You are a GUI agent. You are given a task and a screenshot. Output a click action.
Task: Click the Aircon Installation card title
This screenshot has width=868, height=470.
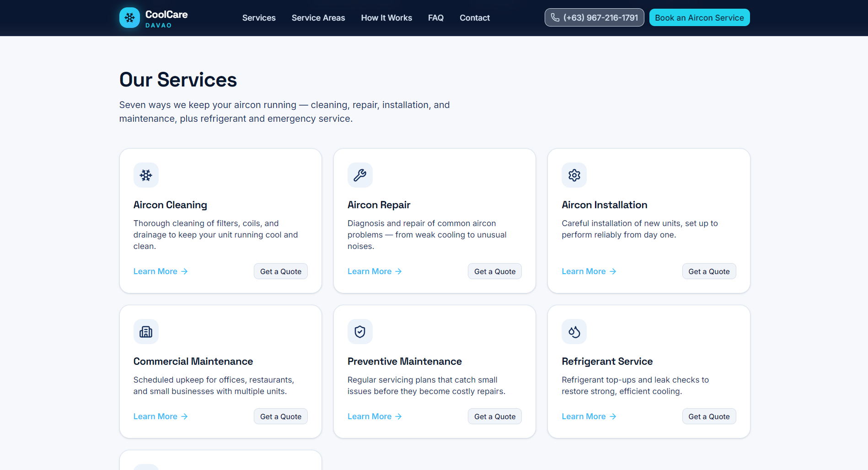pyautogui.click(x=605, y=205)
